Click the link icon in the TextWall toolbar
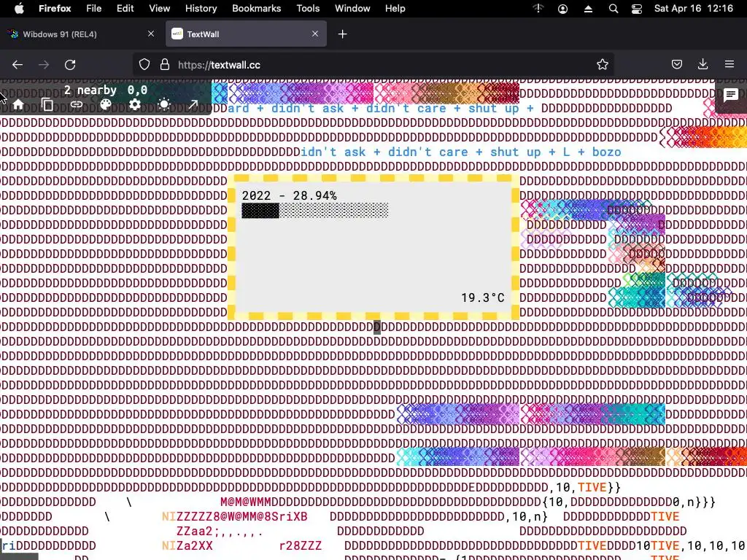747x560 pixels. coord(76,104)
